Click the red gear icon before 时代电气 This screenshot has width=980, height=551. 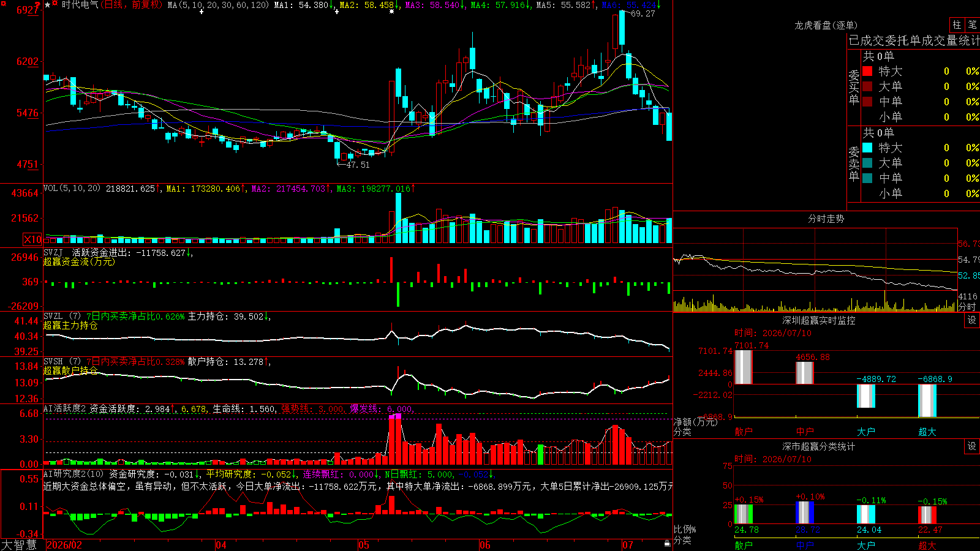55,4
